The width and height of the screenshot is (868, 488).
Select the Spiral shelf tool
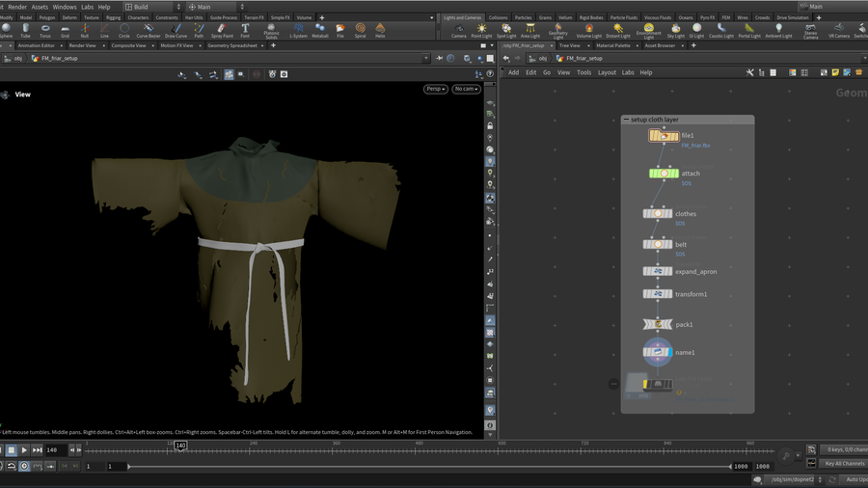pos(361,31)
